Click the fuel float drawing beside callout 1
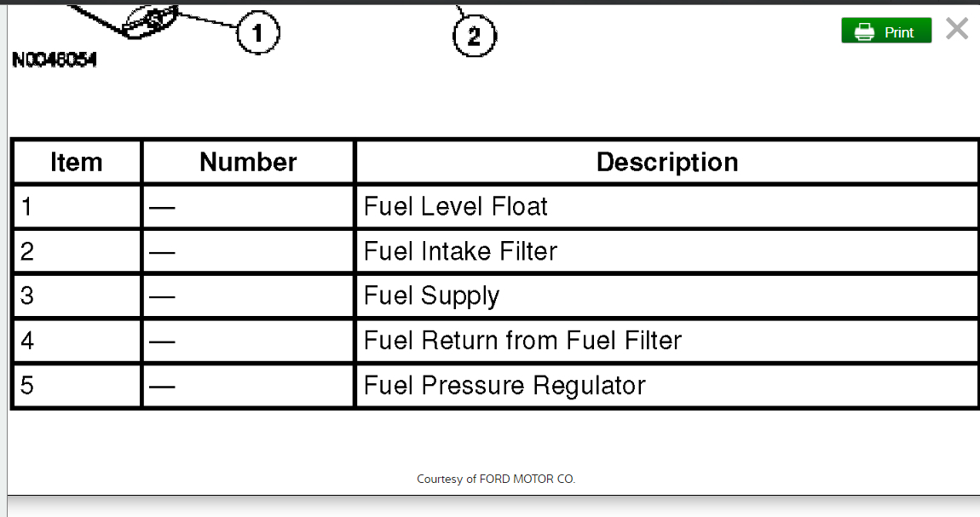 (x=151, y=21)
